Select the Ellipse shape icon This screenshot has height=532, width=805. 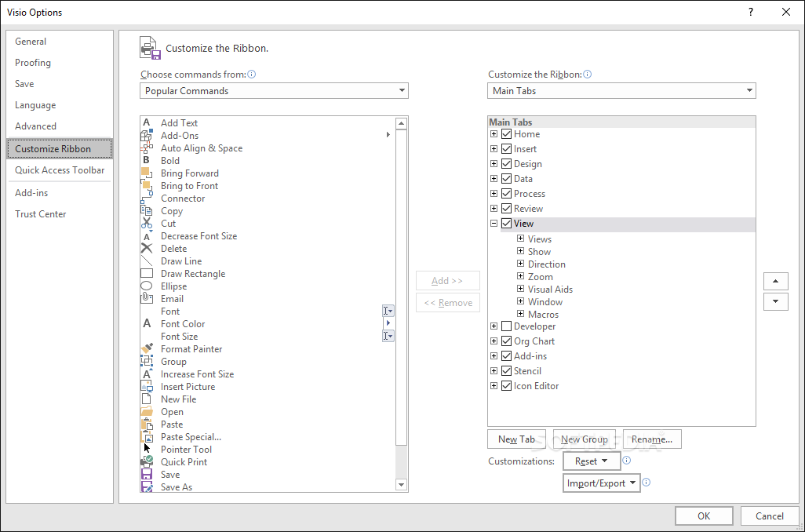point(147,286)
